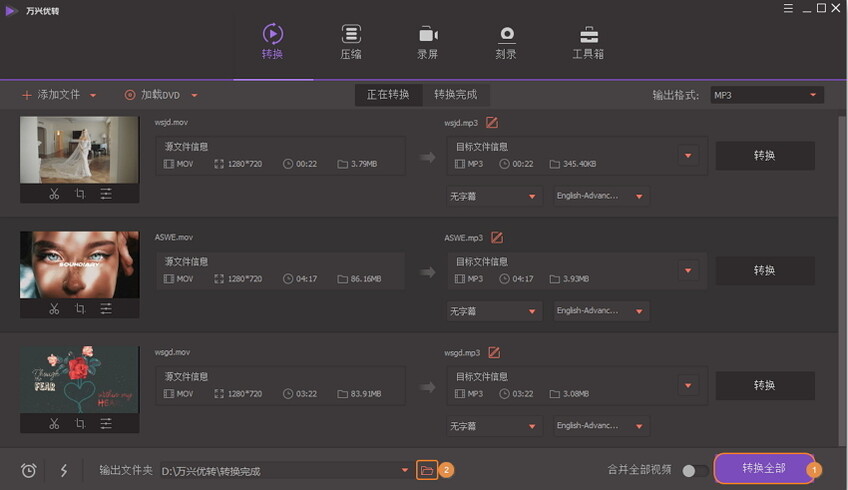
Task: Open the 工具箱 toolbox tab
Action: (588, 41)
